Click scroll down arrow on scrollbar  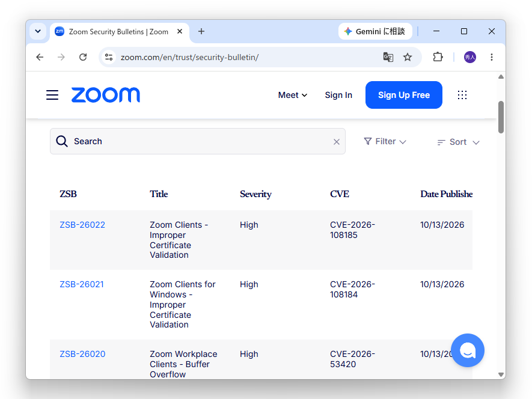pyautogui.click(x=501, y=374)
